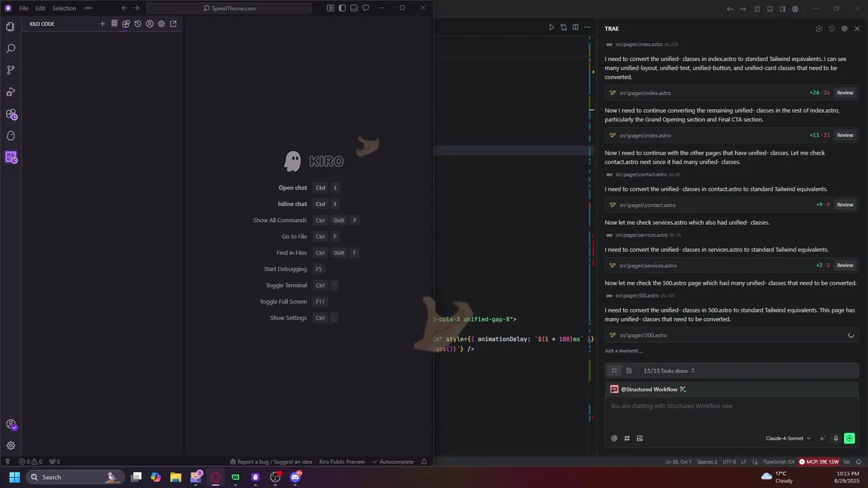The height and width of the screenshot is (488, 868).
Task: Click the SpendThrone.com command center search
Action: pos(229,8)
